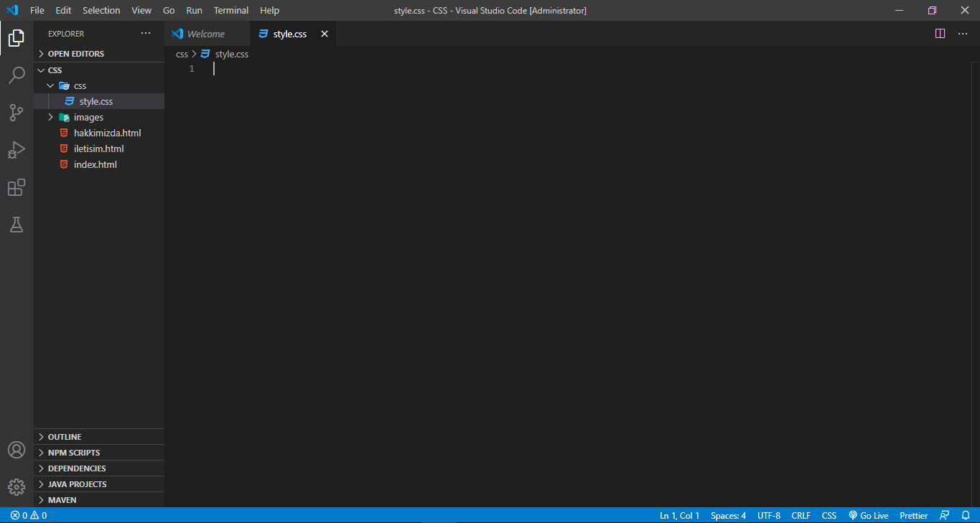Image resolution: width=980 pixels, height=523 pixels.
Task: Open the notifications bell in status bar
Action: [966, 515]
